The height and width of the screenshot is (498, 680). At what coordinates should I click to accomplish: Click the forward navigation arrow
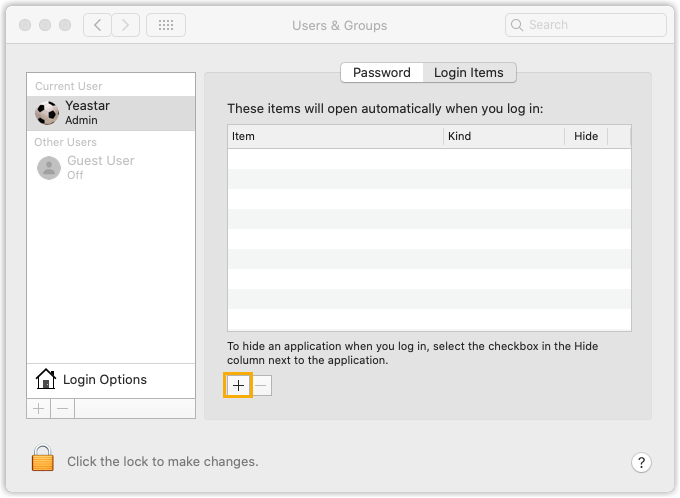(x=125, y=25)
